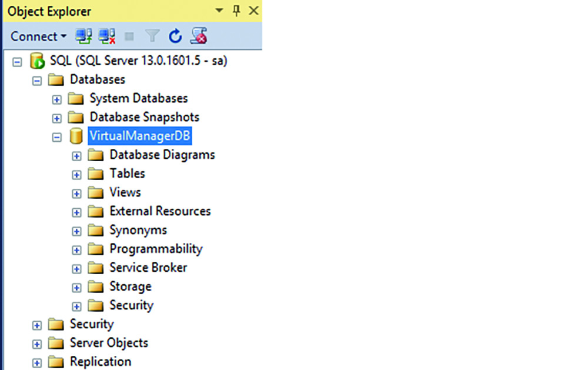Select the Storage label

tap(131, 287)
